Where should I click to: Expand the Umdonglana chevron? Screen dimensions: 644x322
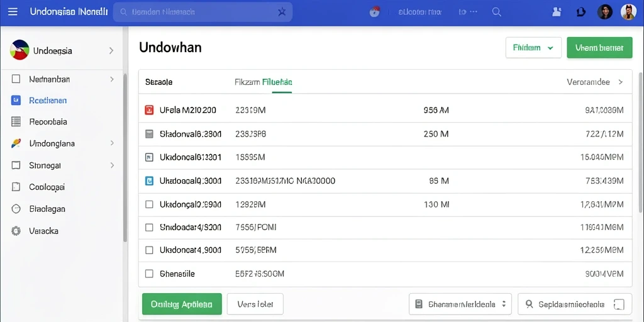(x=112, y=143)
